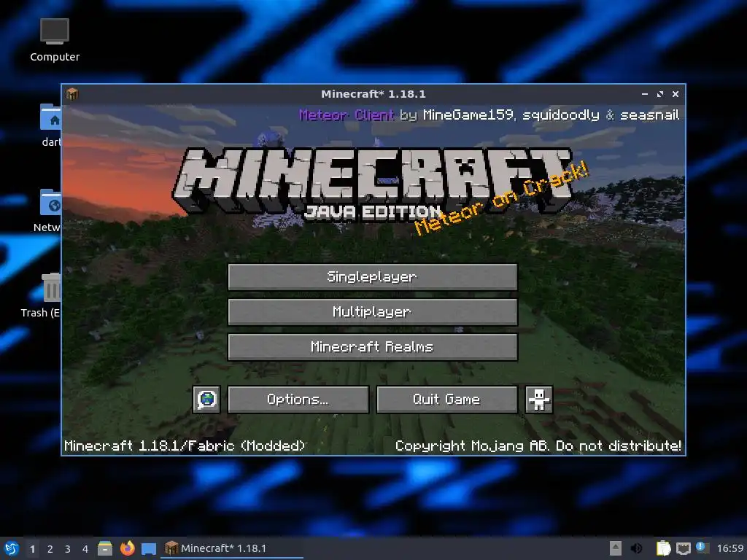This screenshot has width=747, height=560.
Task: Open the Computer desktop icon
Action: click(x=55, y=41)
